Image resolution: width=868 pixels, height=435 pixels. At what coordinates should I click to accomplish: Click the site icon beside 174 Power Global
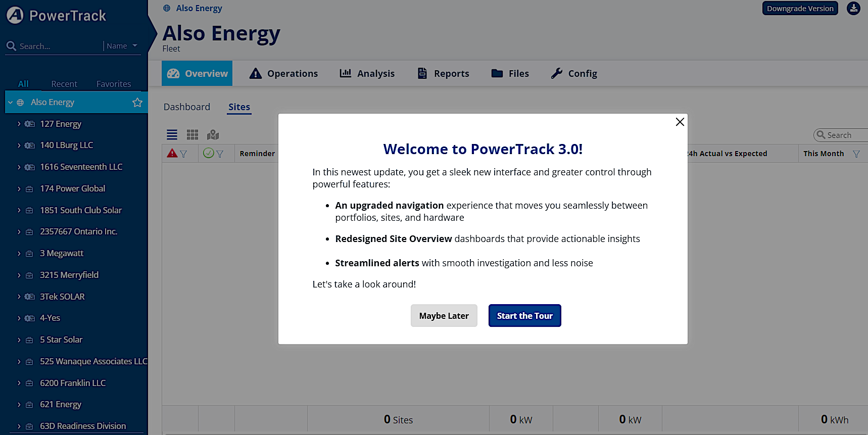click(x=29, y=189)
